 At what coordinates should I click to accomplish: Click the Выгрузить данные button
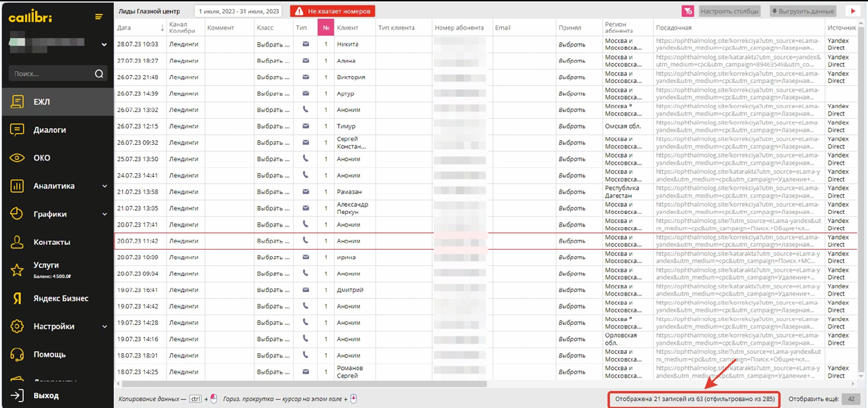click(803, 11)
